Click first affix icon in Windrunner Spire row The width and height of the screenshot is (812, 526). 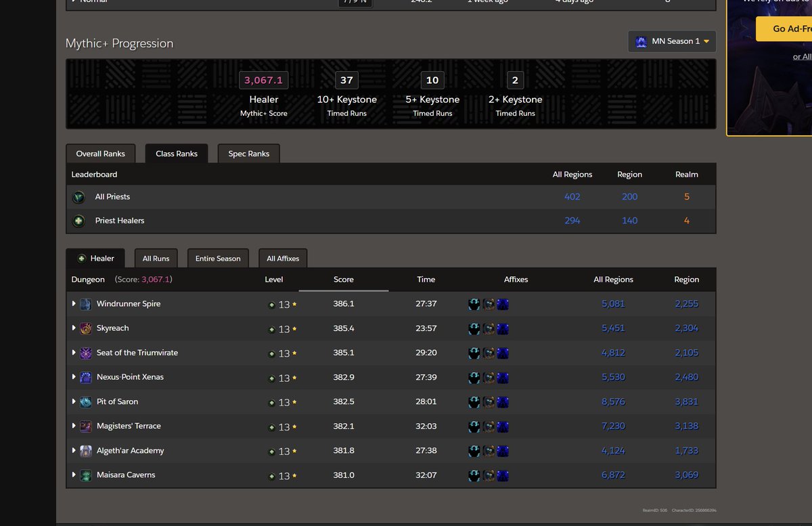click(474, 305)
